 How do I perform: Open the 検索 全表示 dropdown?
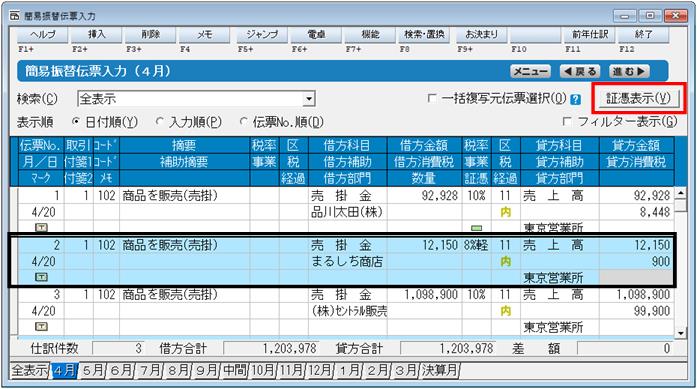pos(309,99)
